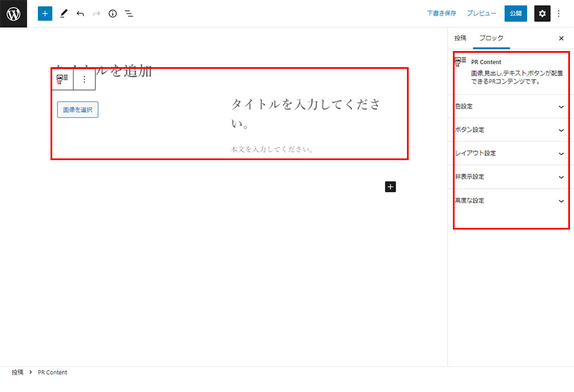Add a block with the black plus button
Image resolution: width=574 pixels, height=392 pixels.
(x=390, y=187)
